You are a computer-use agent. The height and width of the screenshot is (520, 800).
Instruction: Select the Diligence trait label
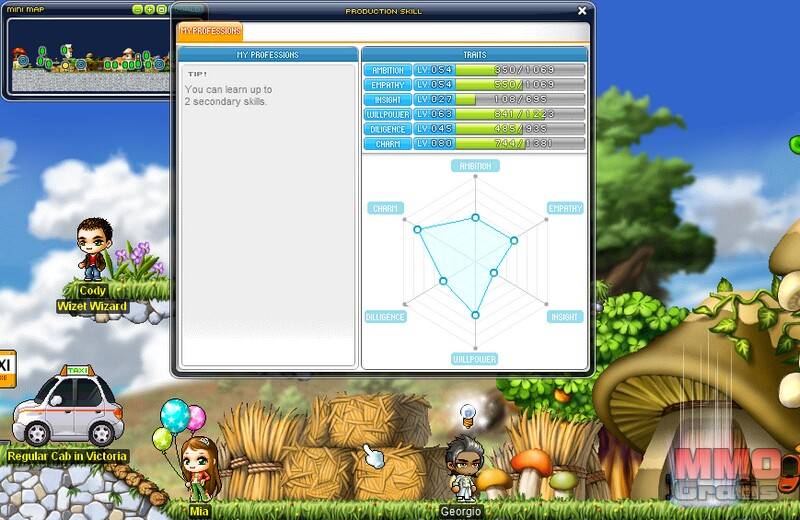tap(387, 129)
